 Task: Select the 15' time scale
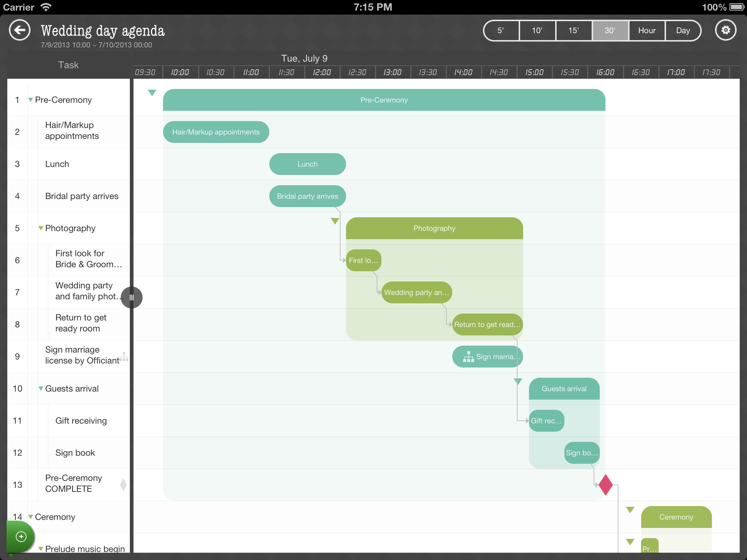point(573,31)
